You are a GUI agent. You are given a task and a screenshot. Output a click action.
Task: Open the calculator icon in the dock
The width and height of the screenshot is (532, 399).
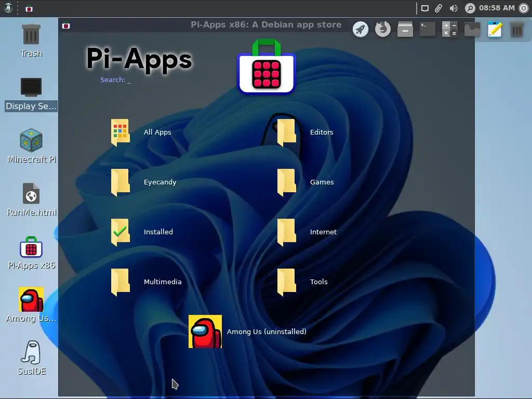[x=450, y=29]
